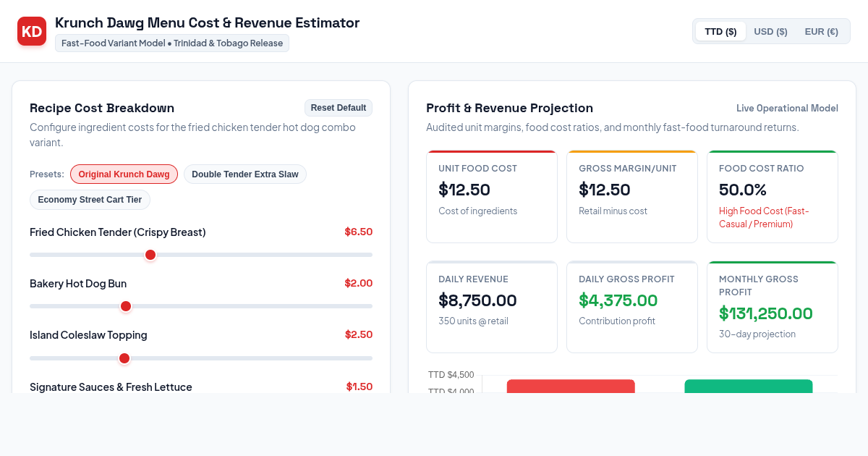This screenshot has width=868, height=456.
Task: Click the Gross Margin/Unit card
Action: click(632, 197)
